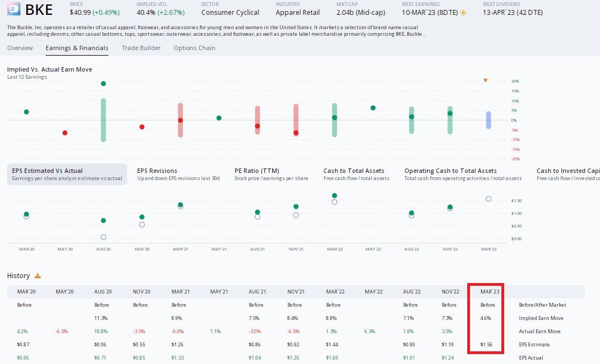Click the EPS Actual row label
The image size is (600, 364).
point(531,358)
